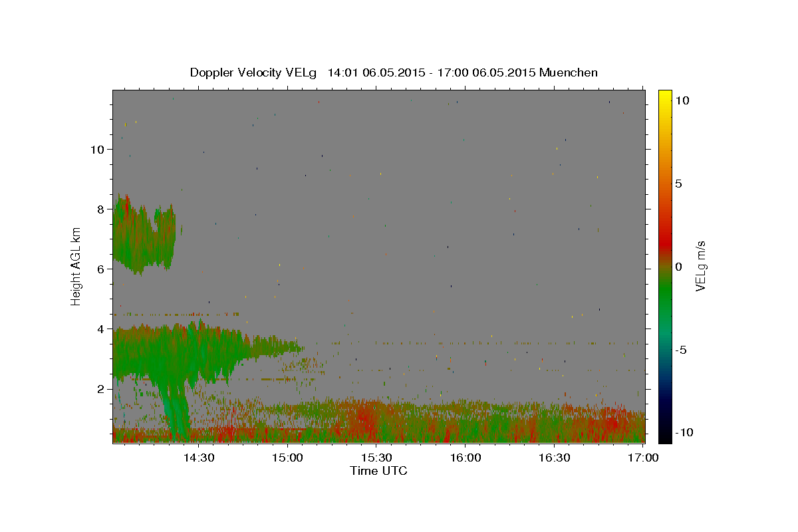
Task: Click the height axis label 8
Action: pos(101,209)
